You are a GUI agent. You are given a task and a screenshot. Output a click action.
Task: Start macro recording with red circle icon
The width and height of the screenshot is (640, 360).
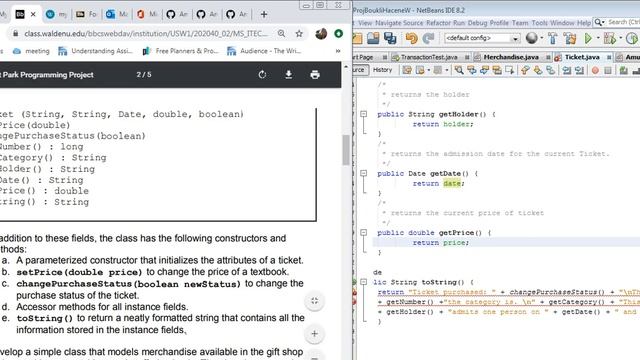click(595, 70)
